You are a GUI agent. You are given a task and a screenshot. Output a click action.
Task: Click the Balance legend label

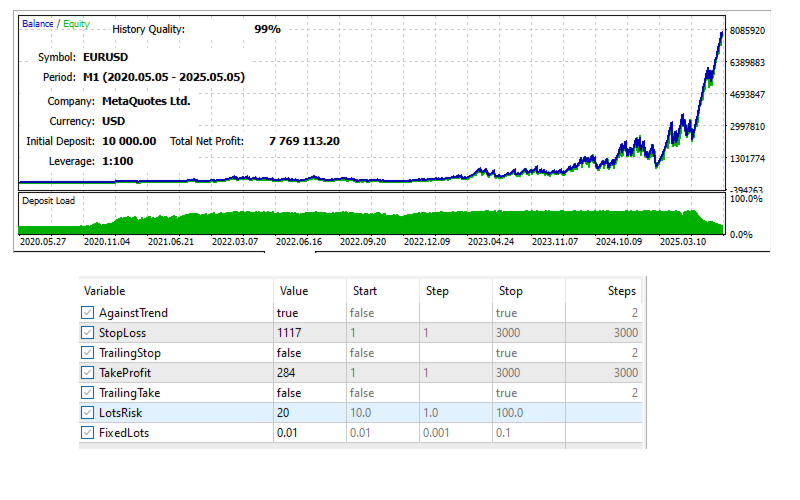(38, 23)
